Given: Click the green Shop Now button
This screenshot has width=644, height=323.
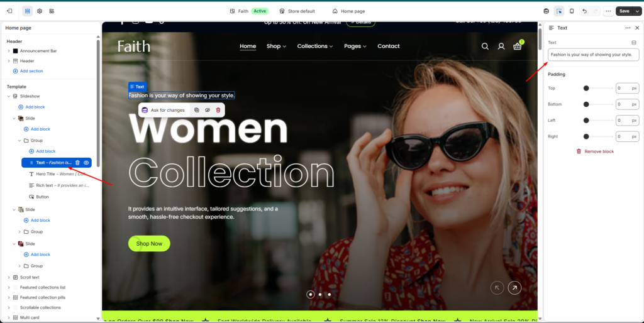Looking at the screenshot, I should coord(149,243).
